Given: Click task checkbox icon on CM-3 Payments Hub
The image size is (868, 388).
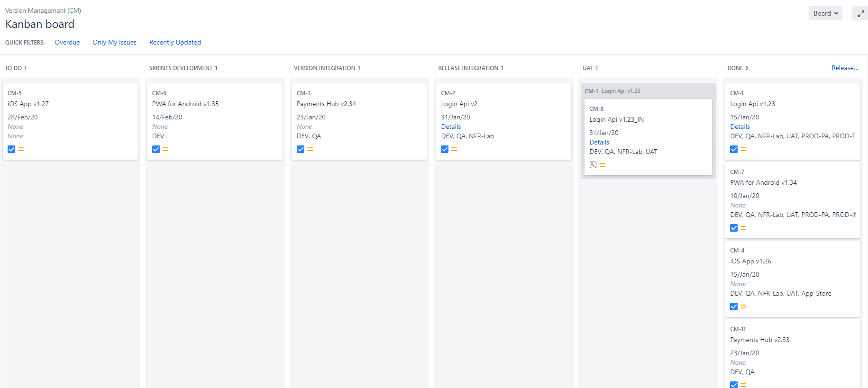Looking at the screenshot, I should [301, 149].
